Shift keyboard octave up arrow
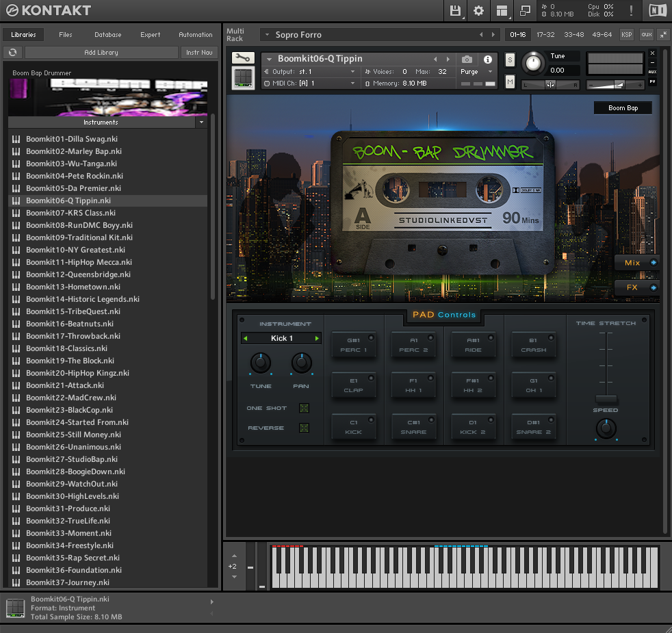 [234, 556]
